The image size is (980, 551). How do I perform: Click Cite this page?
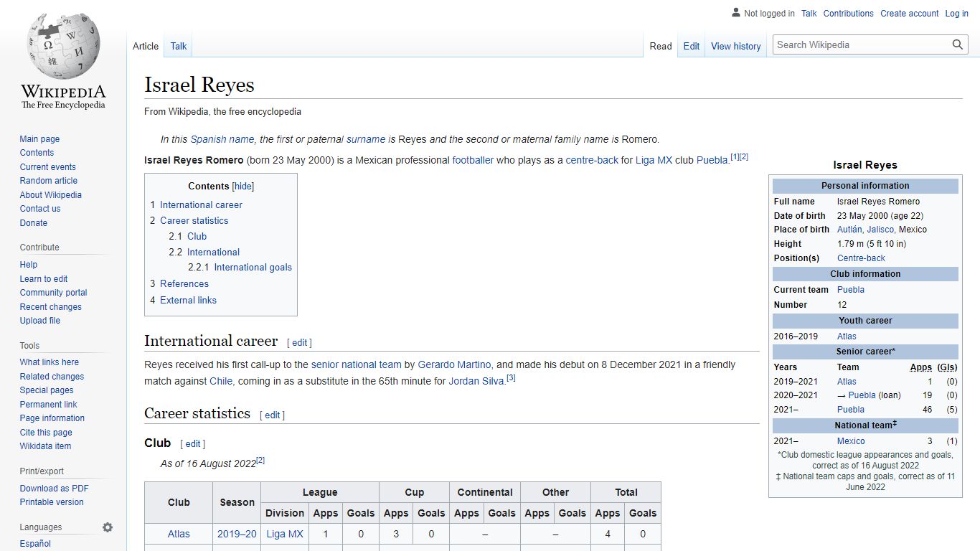click(46, 433)
